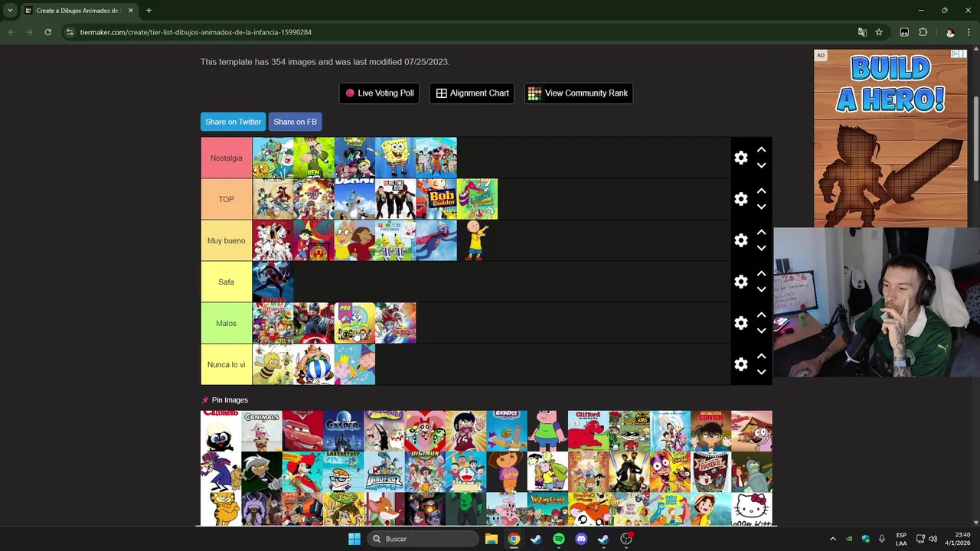This screenshot has height=551, width=980.
Task: Select the bee image in Nunca lo vi row
Action: pos(273,364)
